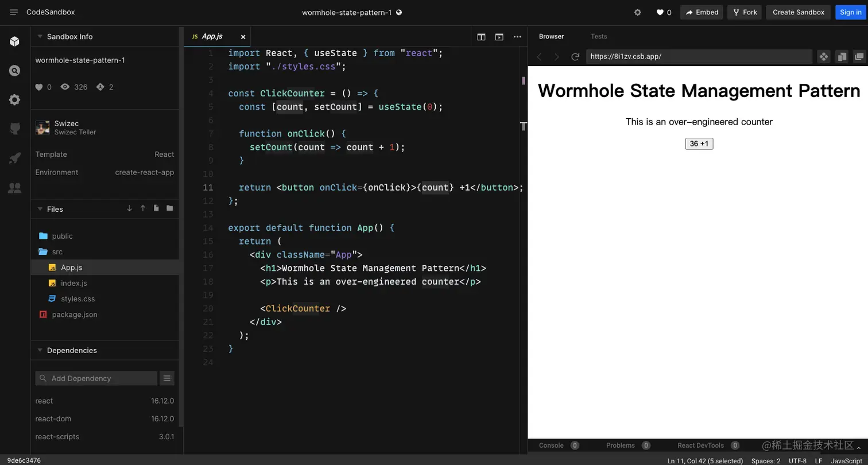Select the Sandbox Info cube icon in sidebar
868x465 pixels.
click(15, 41)
